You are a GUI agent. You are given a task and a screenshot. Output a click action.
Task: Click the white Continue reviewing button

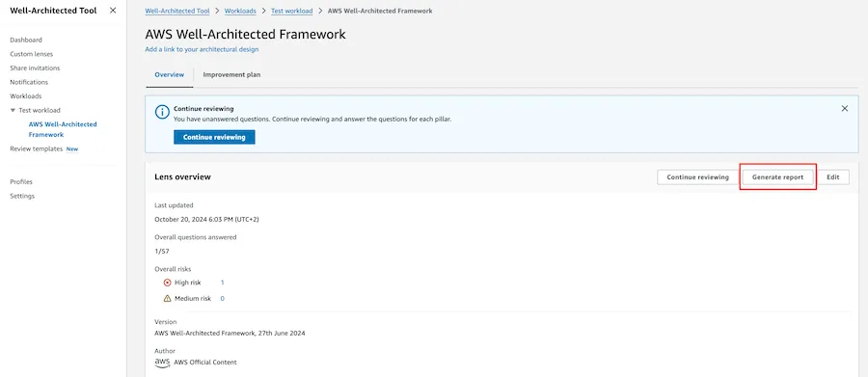tap(697, 177)
